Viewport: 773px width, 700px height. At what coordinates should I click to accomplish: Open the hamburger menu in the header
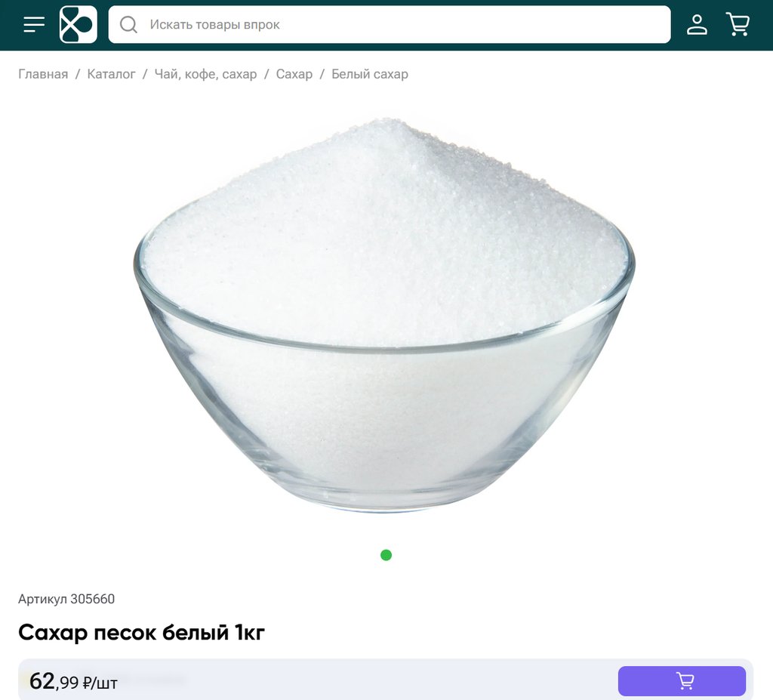click(x=34, y=24)
